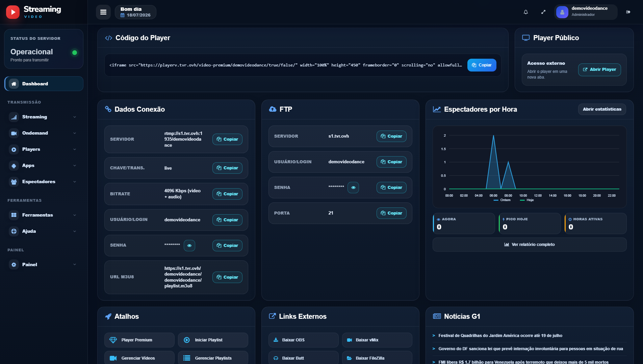Click the code brackets icon beside Código do Player
The height and width of the screenshot is (364, 643).
108,38
